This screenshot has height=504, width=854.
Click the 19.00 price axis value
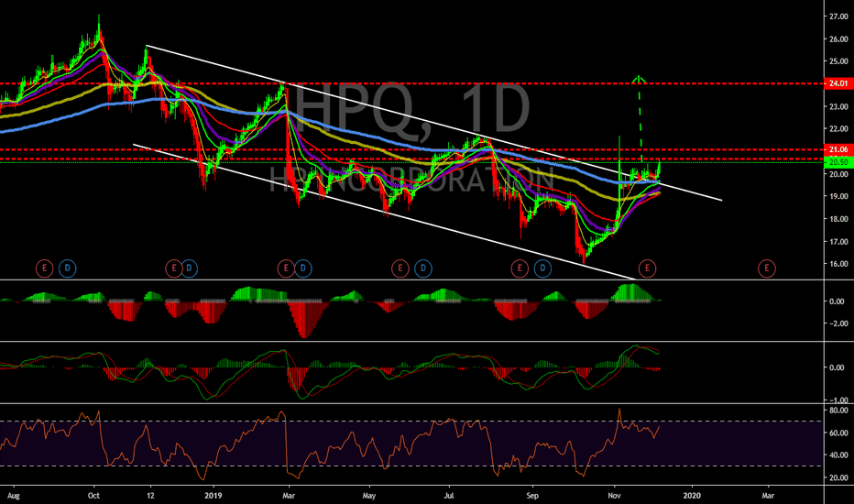point(838,197)
